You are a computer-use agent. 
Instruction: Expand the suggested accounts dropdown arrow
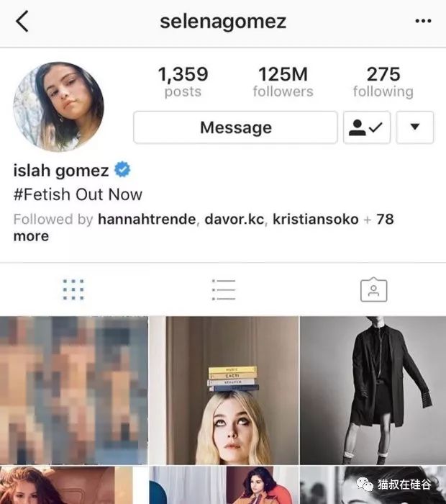click(414, 127)
